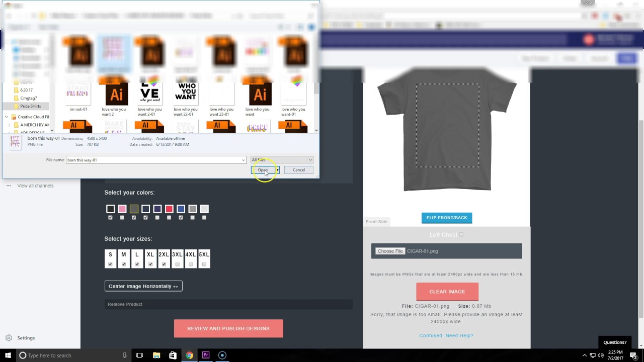This screenshot has height=362, width=644.
Task: Collapse the Creative Cloud Files tree node
Action: [6, 117]
